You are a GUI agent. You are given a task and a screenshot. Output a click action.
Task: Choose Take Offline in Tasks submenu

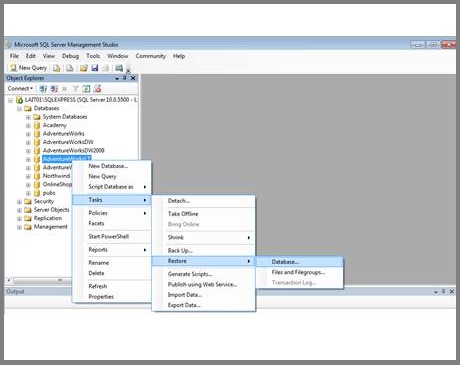pos(204,214)
